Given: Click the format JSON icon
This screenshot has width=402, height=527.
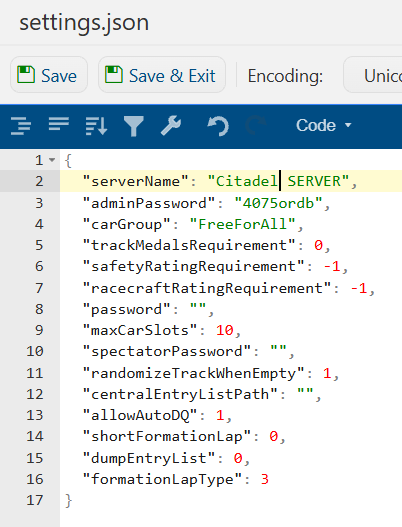Looking at the screenshot, I should pyautogui.click(x=21, y=126).
